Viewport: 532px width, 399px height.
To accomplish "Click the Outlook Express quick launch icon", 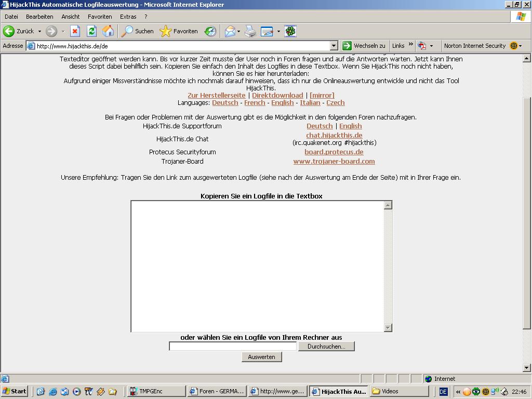I will point(64,392).
